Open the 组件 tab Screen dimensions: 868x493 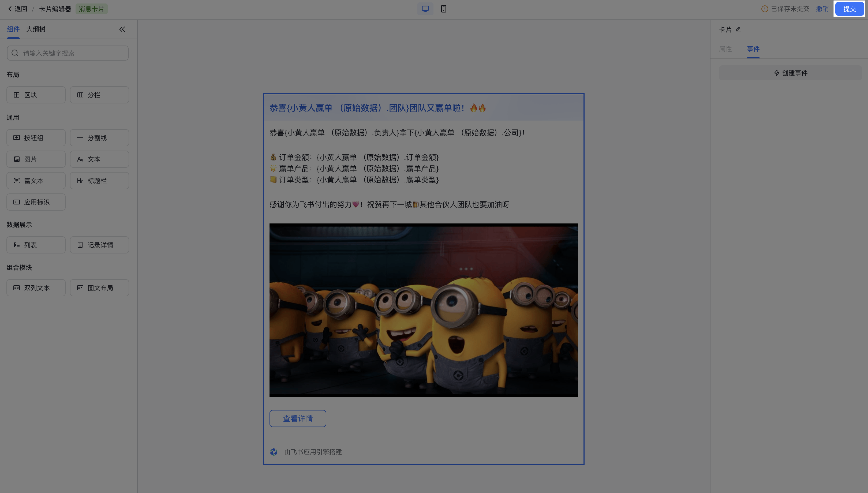tap(13, 29)
